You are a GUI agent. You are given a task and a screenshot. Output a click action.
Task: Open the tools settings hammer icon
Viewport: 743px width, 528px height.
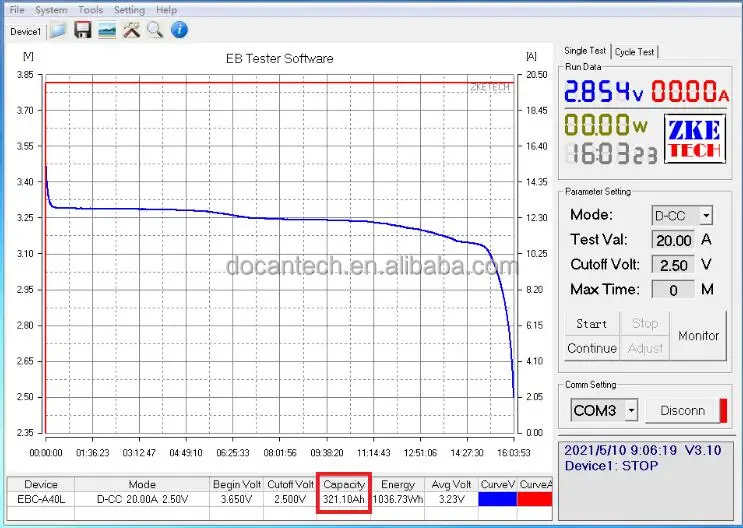pyautogui.click(x=131, y=30)
